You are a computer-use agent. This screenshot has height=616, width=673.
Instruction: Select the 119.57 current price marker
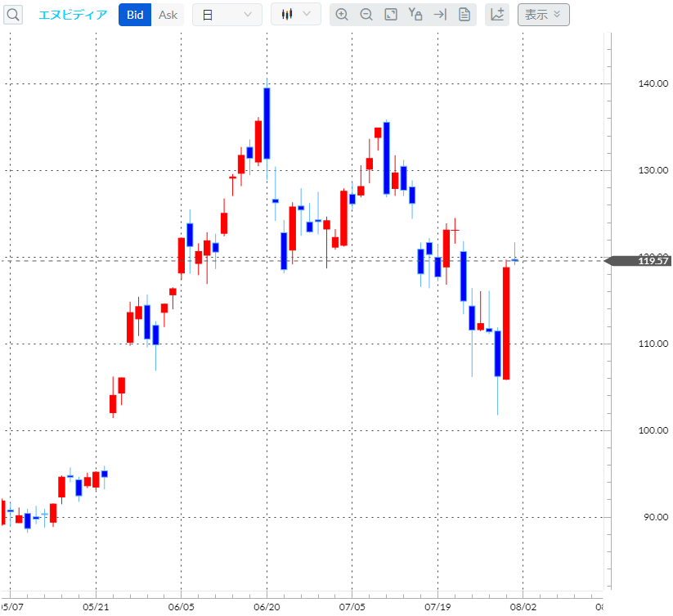pyautogui.click(x=638, y=261)
